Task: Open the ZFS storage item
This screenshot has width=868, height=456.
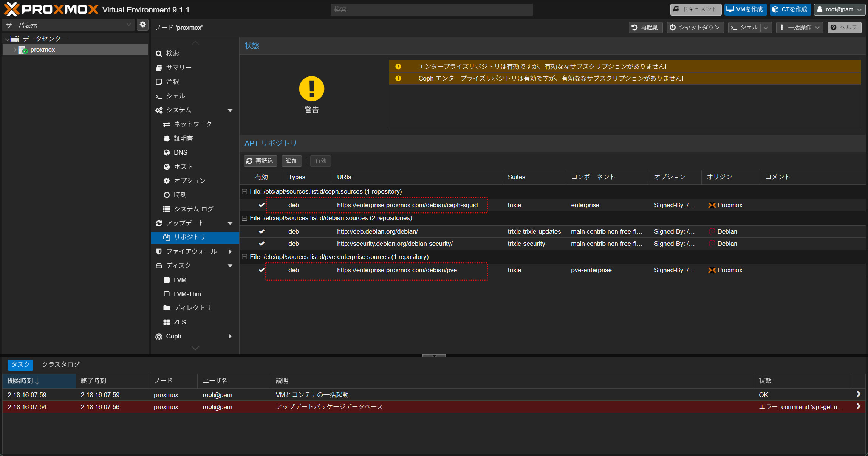Action: pyautogui.click(x=179, y=322)
